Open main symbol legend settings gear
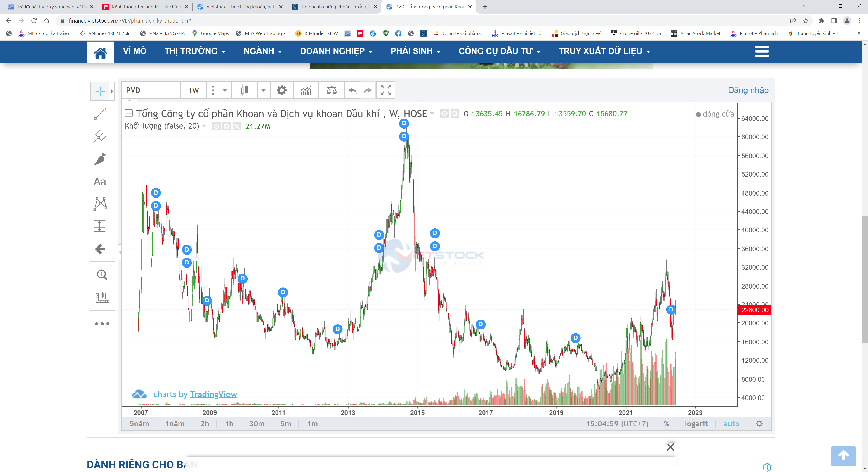 tap(455, 114)
